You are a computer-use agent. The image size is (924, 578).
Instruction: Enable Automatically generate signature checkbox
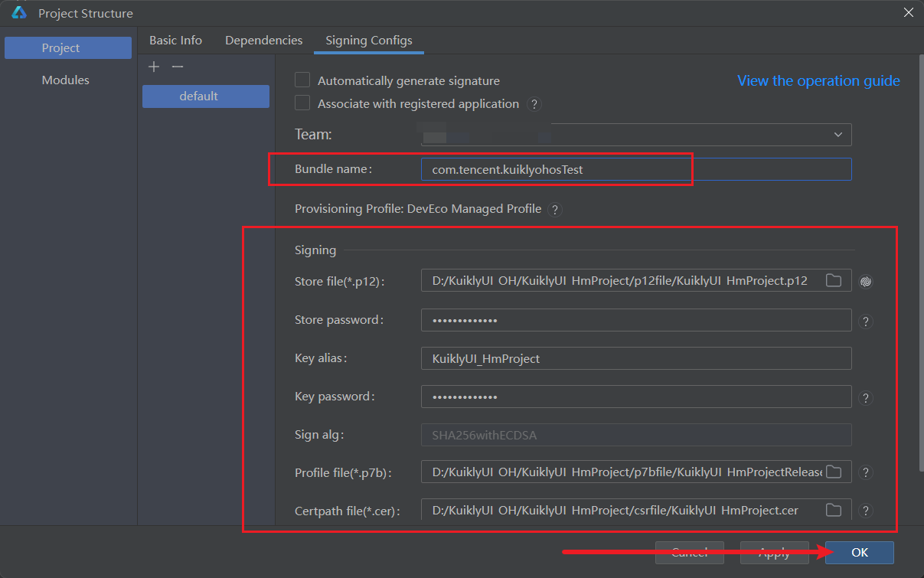click(x=302, y=80)
